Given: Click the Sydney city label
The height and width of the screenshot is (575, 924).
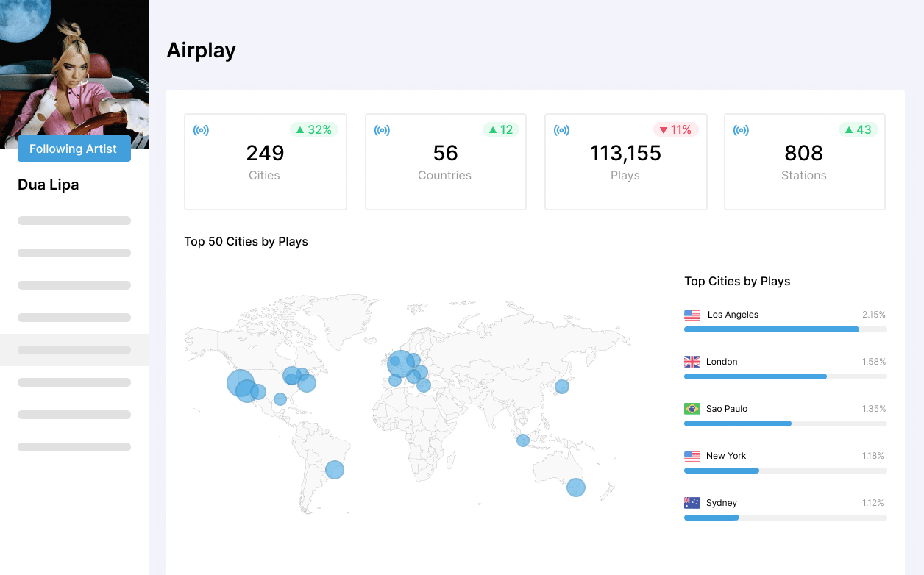Looking at the screenshot, I should (722, 503).
